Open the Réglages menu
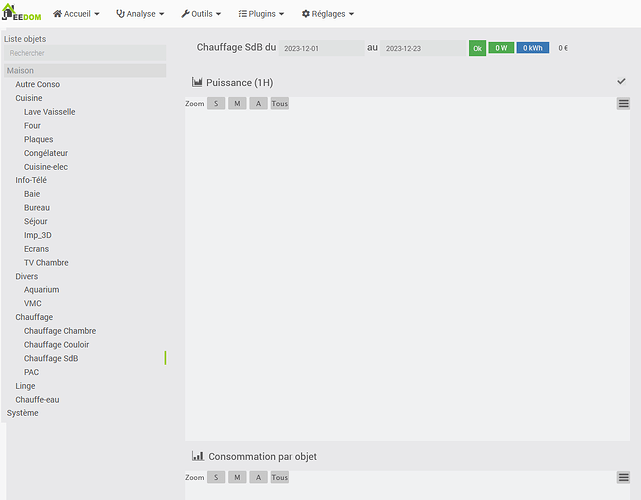The image size is (641, 500). coord(328,14)
